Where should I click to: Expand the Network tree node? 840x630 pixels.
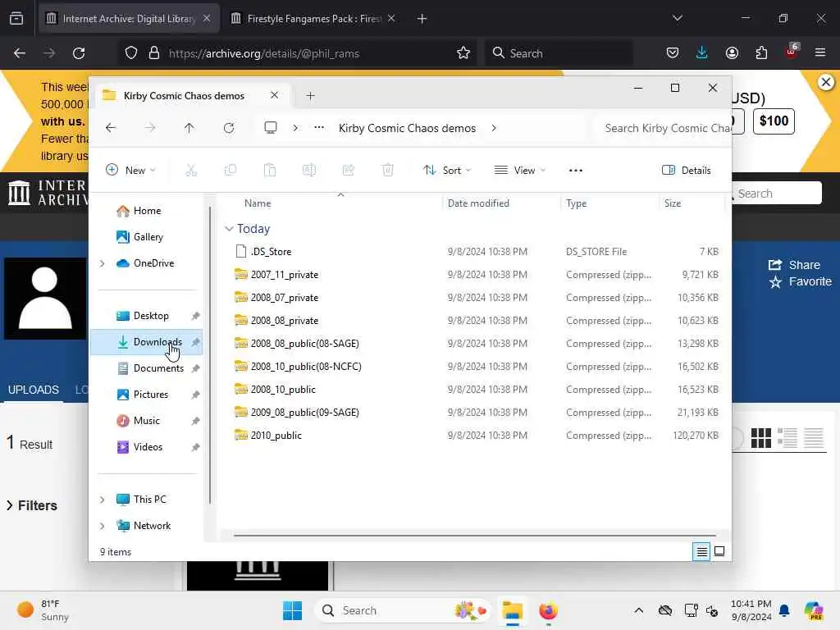pos(102,526)
